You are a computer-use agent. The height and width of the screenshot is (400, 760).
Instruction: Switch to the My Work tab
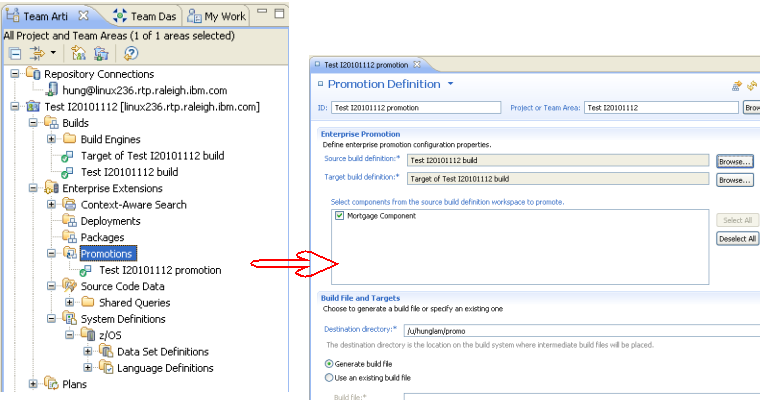click(x=217, y=16)
